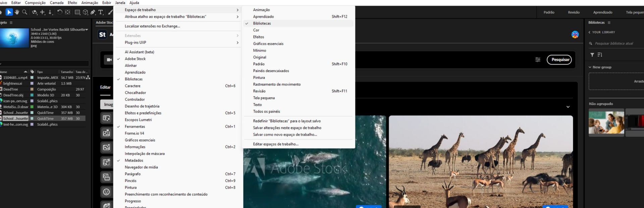Toggle Ferramentas panel checkmark

tap(178, 126)
